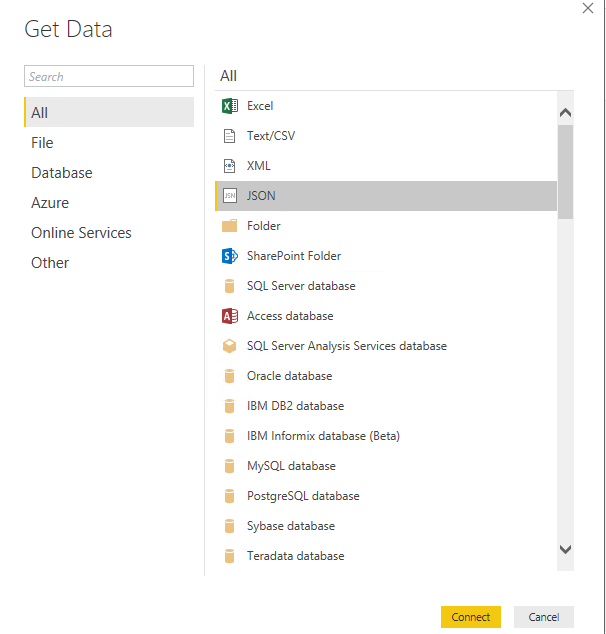Cancel the Get Data dialog
This screenshot has width=606, height=634.
(543, 617)
